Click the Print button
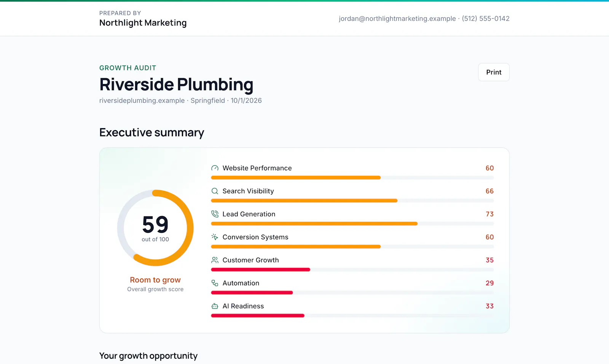609x364 pixels. [x=494, y=72]
